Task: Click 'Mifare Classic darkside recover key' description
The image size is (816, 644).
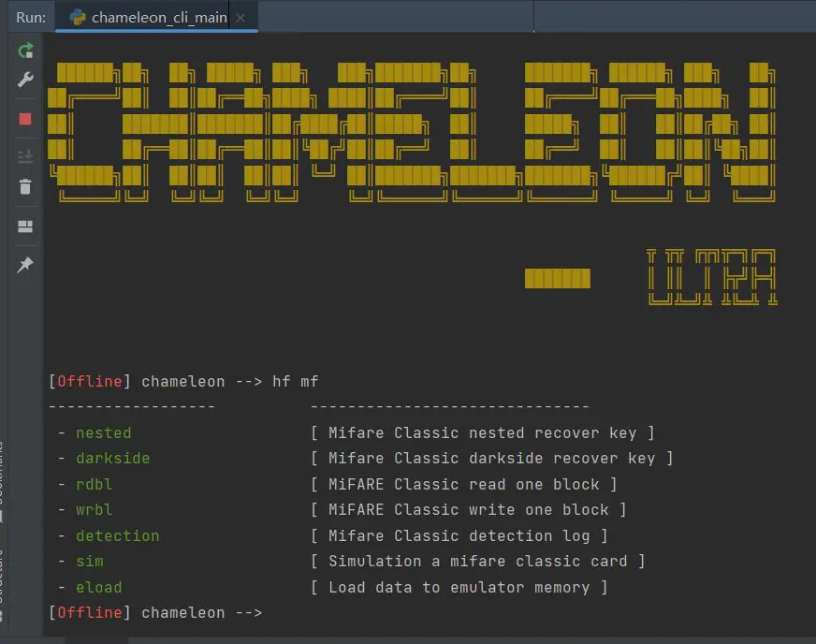Action: coord(492,458)
